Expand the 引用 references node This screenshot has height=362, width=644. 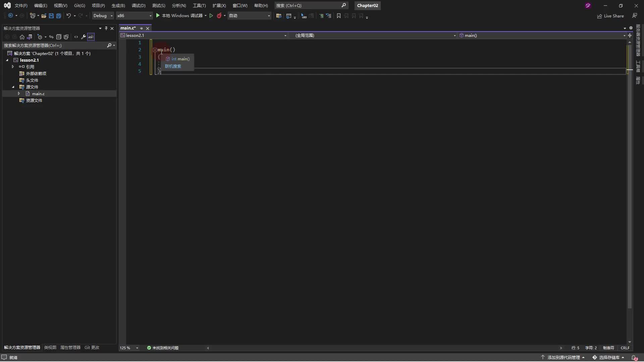click(x=13, y=67)
